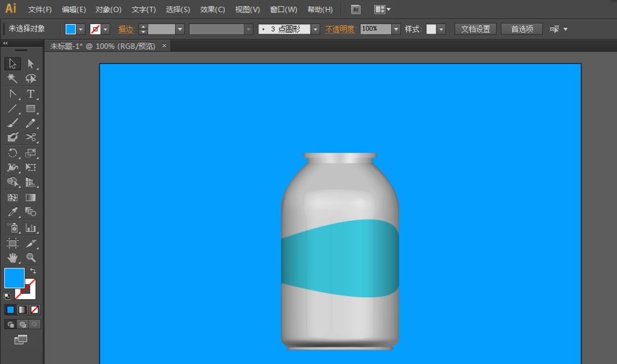Open the fill color dropdown arrow

click(81, 29)
